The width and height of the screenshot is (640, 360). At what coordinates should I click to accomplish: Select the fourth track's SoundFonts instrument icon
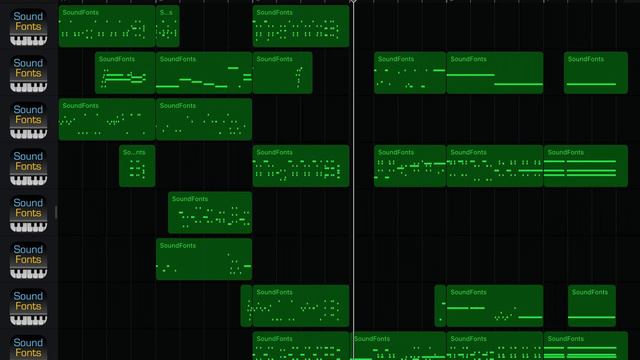[28, 167]
